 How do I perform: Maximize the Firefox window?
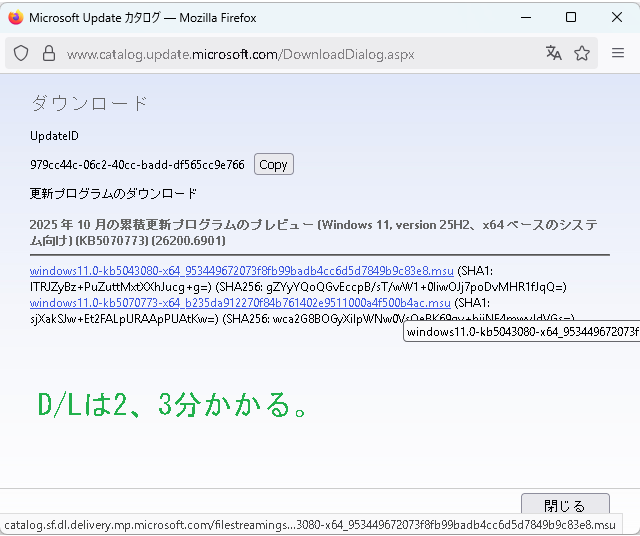click(570, 17)
